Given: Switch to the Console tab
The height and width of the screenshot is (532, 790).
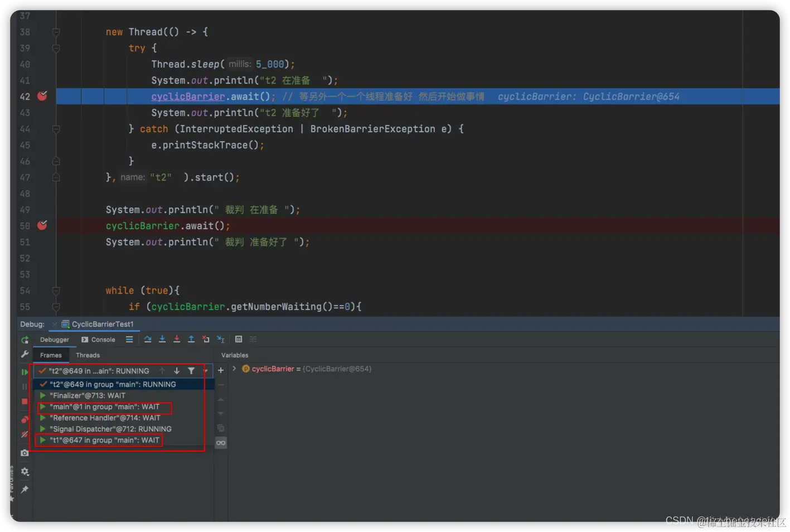Looking at the screenshot, I should coord(98,340).
